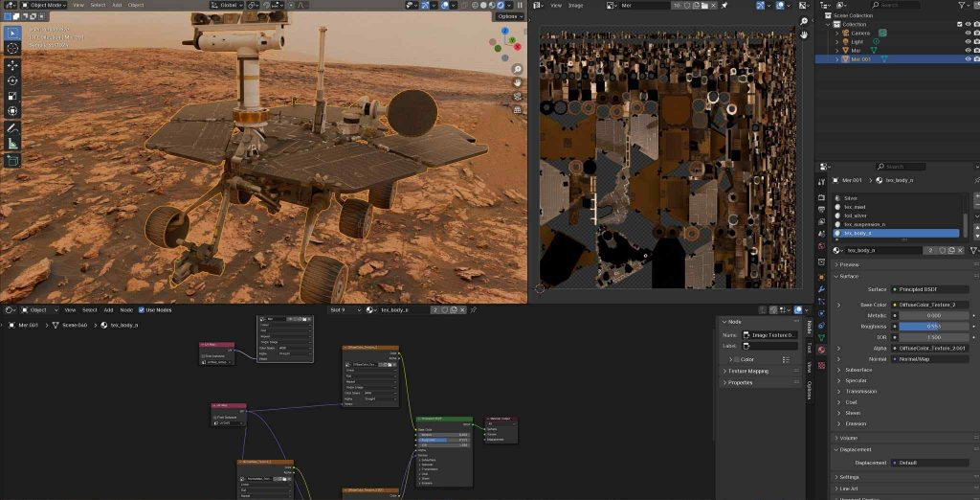Click the Roughness slider in Surface panel
This screenshot has height=500, width=980.
tap(932, 326)
